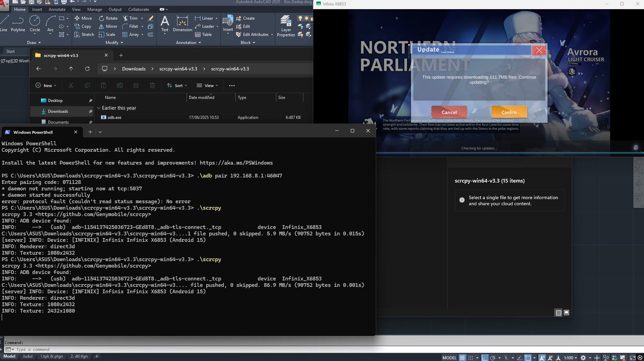Sort by the Date modified column
This screenshot has width=644, height=361.
(202, 98)
